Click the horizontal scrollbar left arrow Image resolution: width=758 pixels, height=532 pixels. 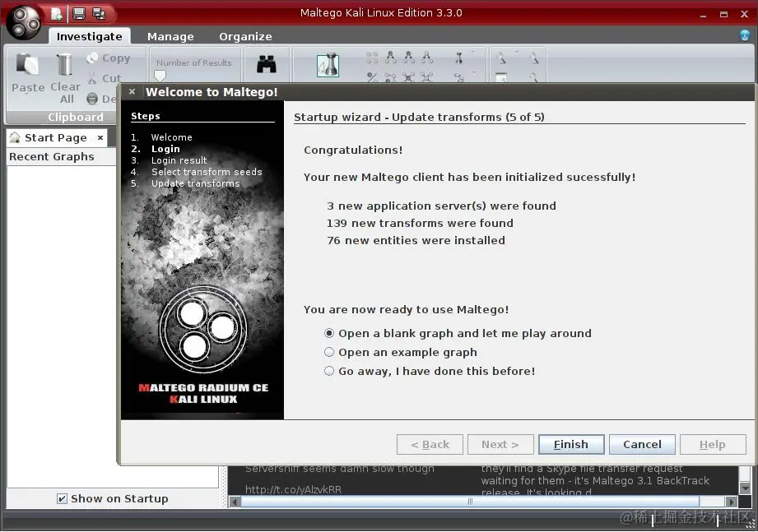point(235,502)
